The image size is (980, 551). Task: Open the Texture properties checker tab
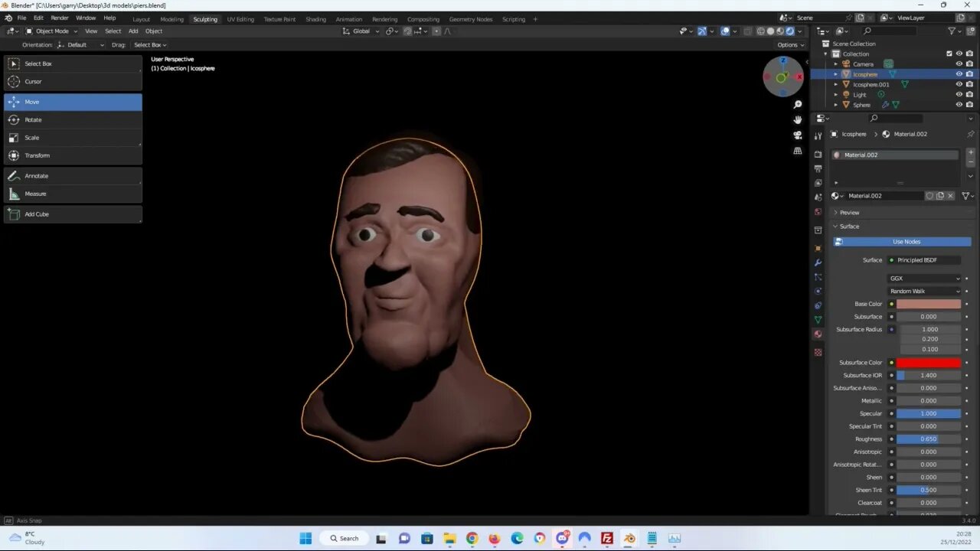point(818,352)
